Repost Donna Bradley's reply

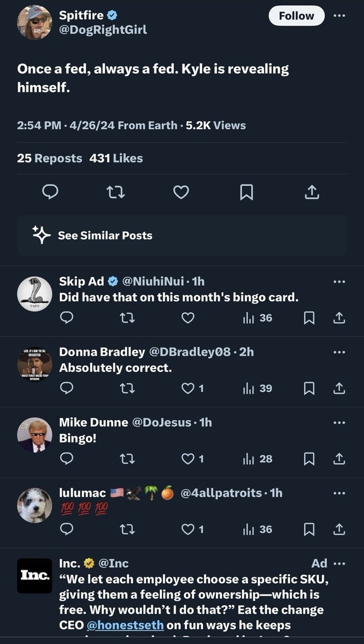[127, 389]
